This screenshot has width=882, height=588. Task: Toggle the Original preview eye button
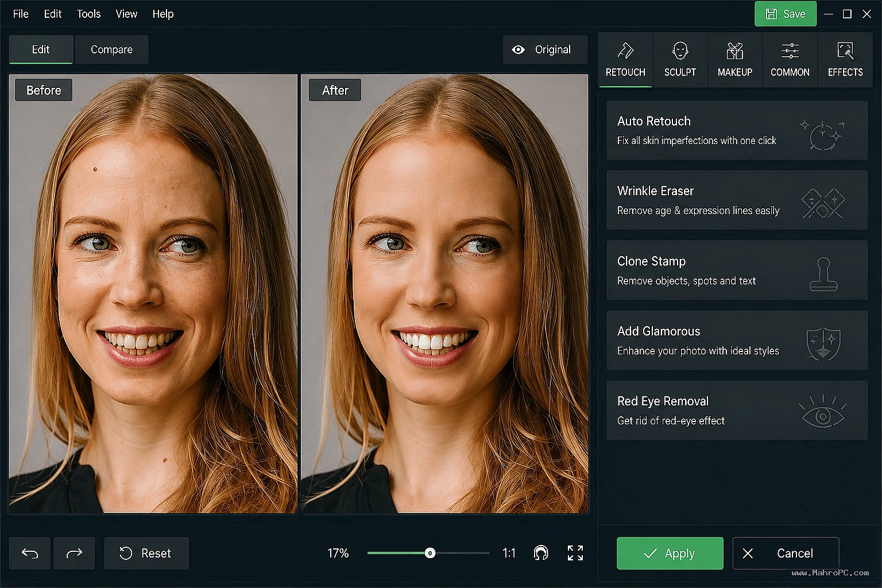pos(545,49)
